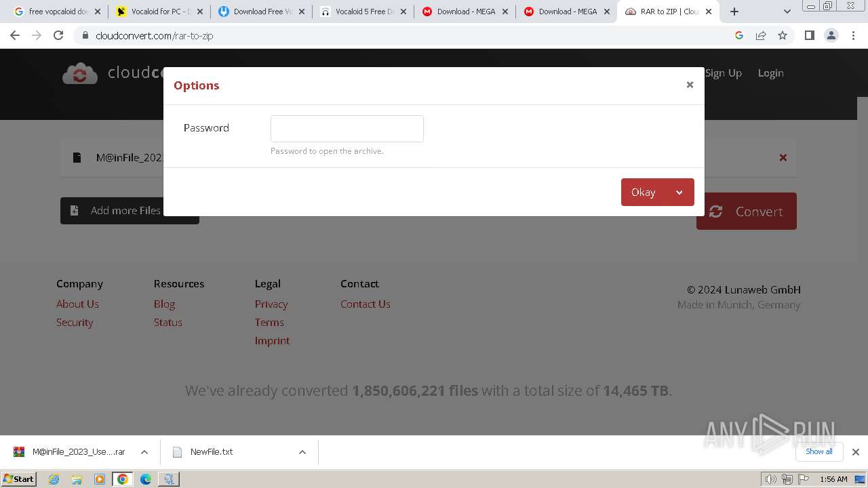Image resolution: width=868 pixels, height=488 pixels.
Task: Click the address bar URL
Action: point(155,36)
